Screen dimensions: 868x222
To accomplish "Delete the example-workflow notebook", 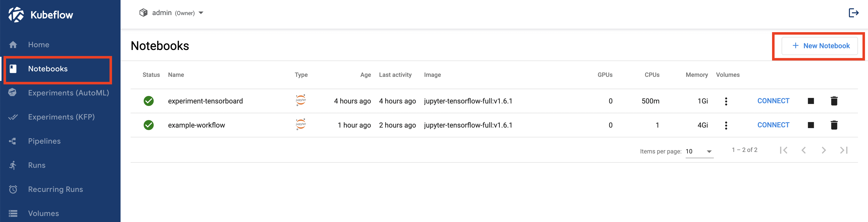I will [834, 125].
